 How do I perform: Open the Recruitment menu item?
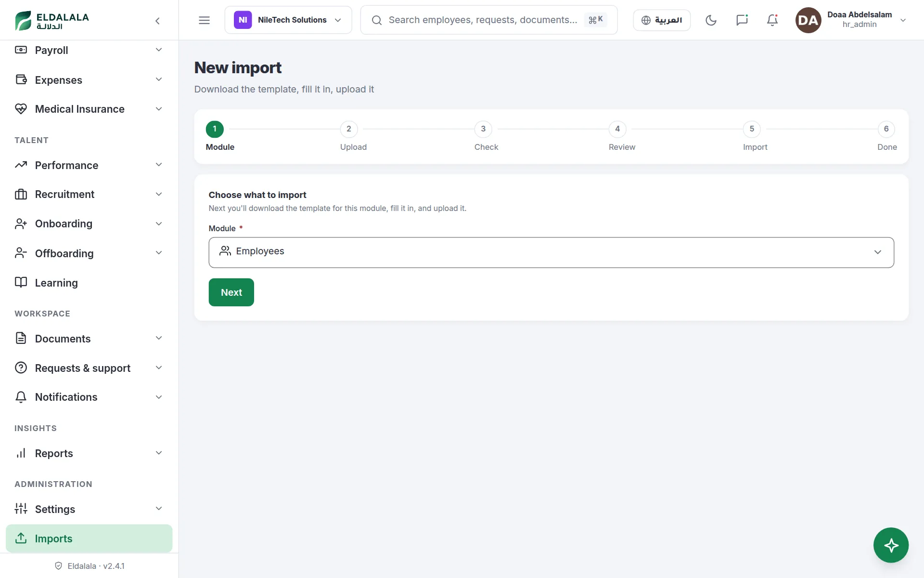point(89,194)
